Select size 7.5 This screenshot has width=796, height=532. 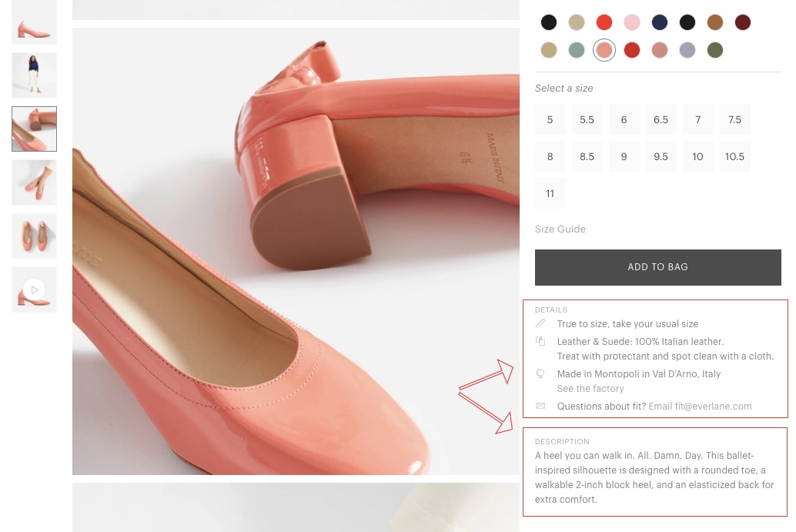click(734, 119)
